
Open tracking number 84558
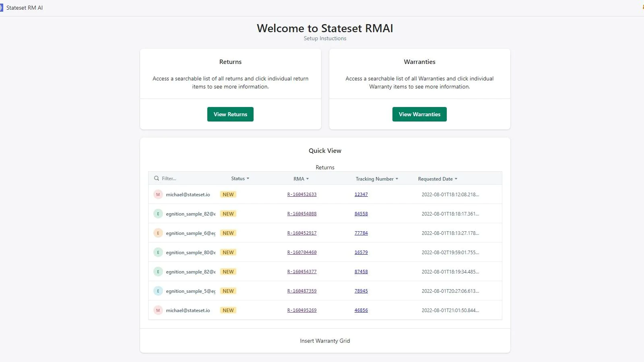(x=361, y=214)
